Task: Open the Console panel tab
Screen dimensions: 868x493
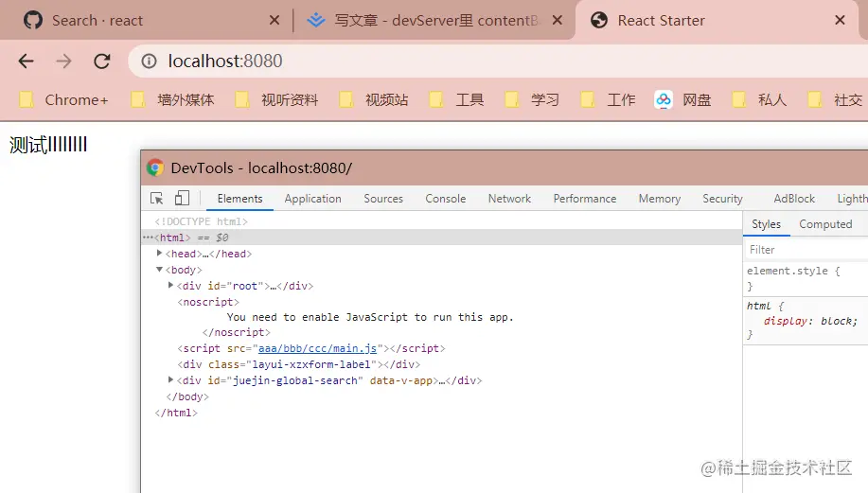Action: point(445,199)
